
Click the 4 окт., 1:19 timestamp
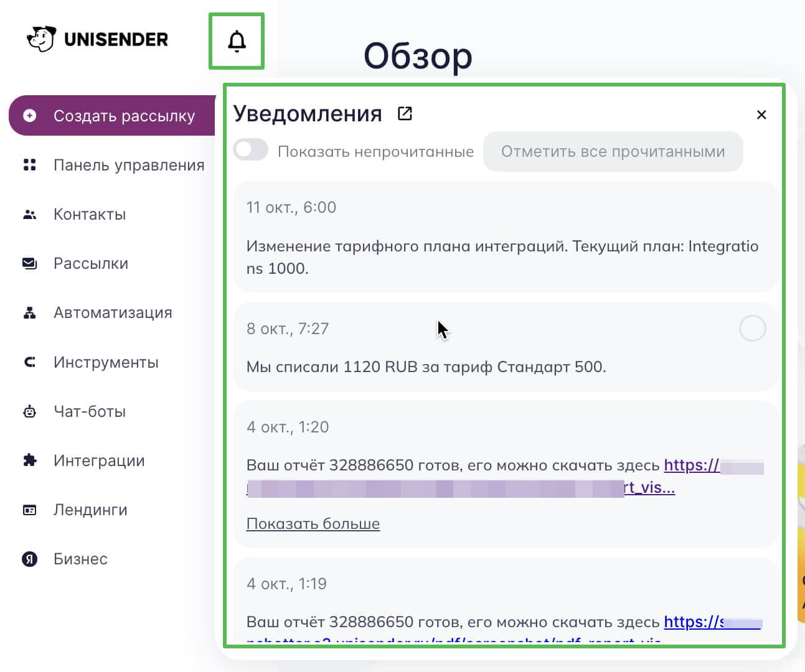tap(286, 584)
